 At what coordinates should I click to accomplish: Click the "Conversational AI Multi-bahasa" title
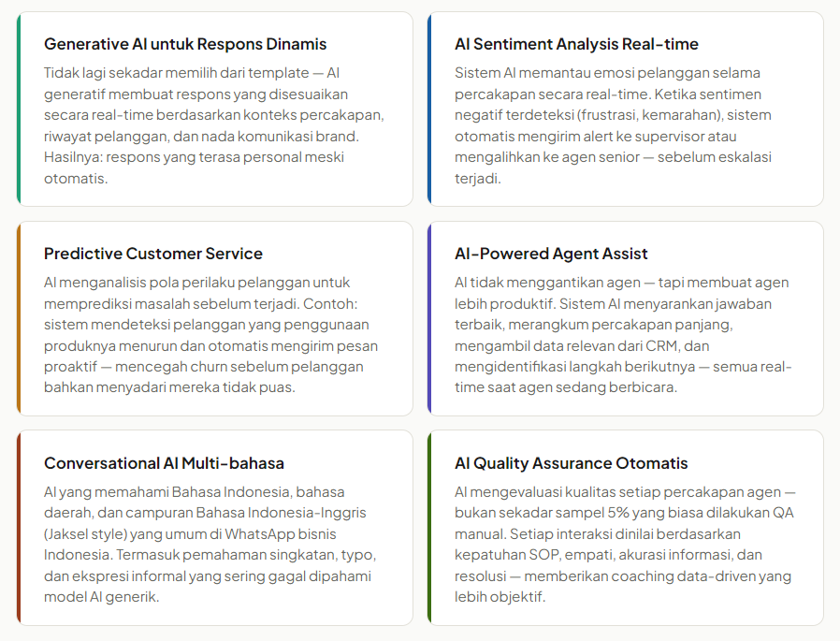[164, 463]
